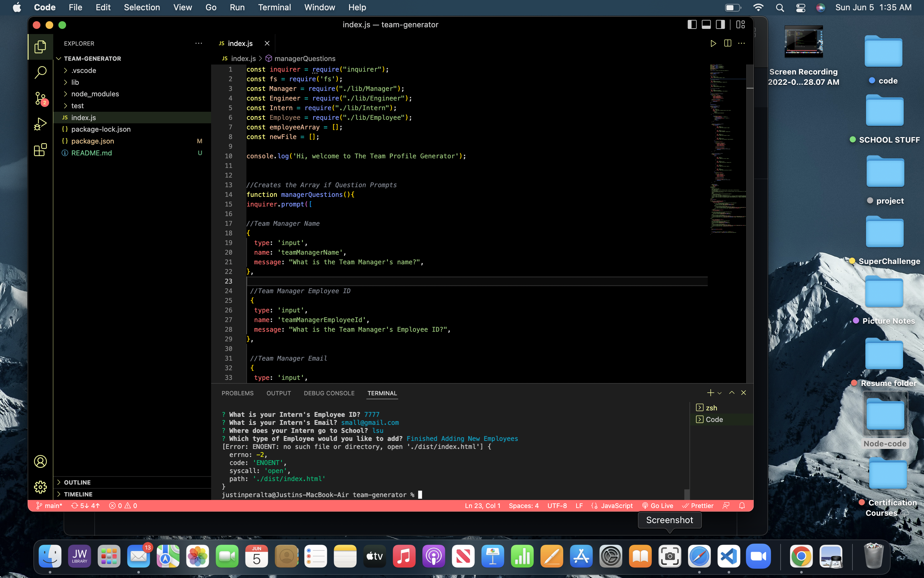Image resolution: width=924 pixels, height=578 pixels.
Task: Open the Extensions view
Action: pos(40,150)
